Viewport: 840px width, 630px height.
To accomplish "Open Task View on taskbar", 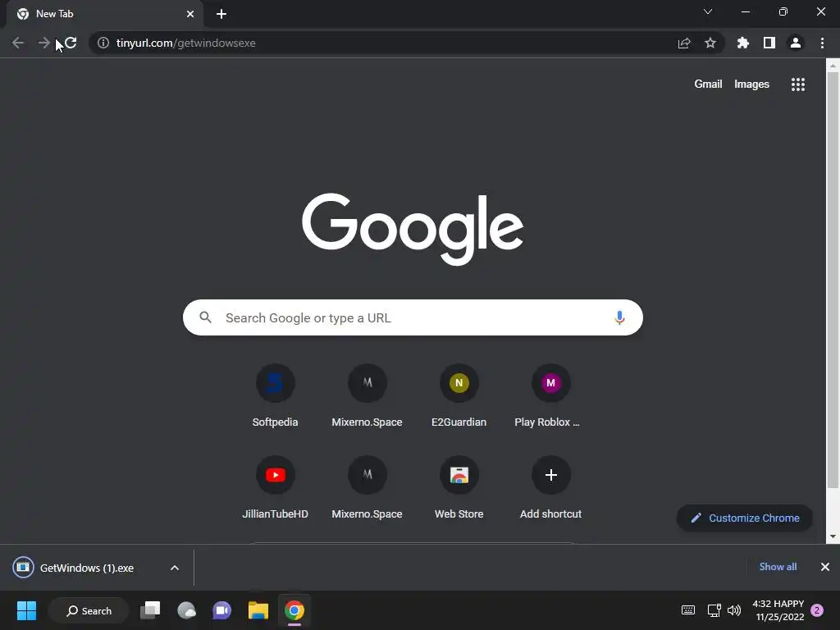I will pos(151,610).
